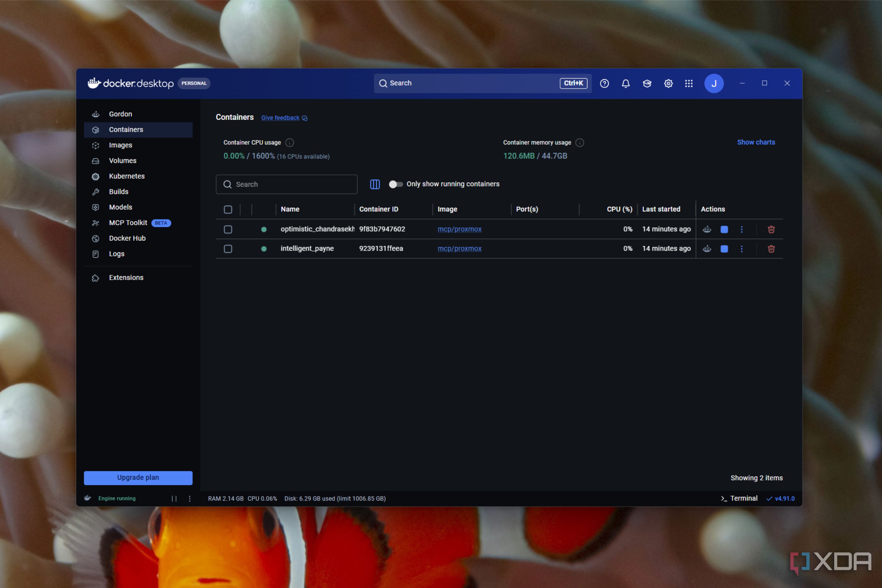
Task: Ask Gordon about optimistic_chandrasekhar container
Action: pos(707,229)
